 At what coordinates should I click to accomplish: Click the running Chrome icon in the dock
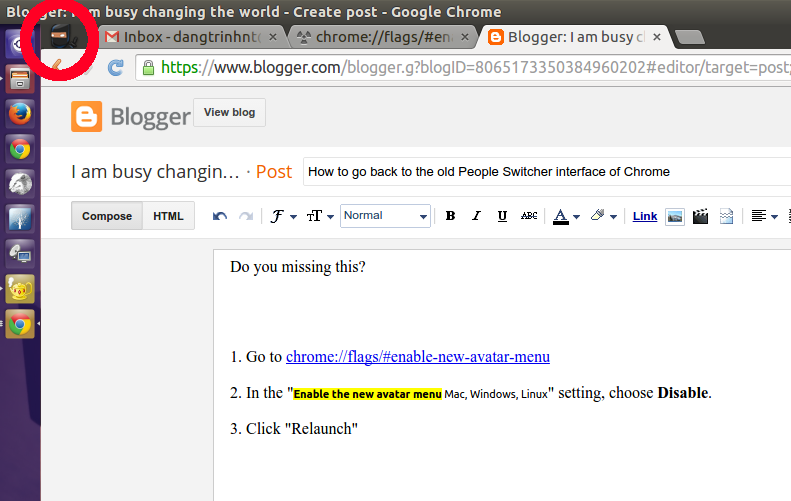point(20,324)
